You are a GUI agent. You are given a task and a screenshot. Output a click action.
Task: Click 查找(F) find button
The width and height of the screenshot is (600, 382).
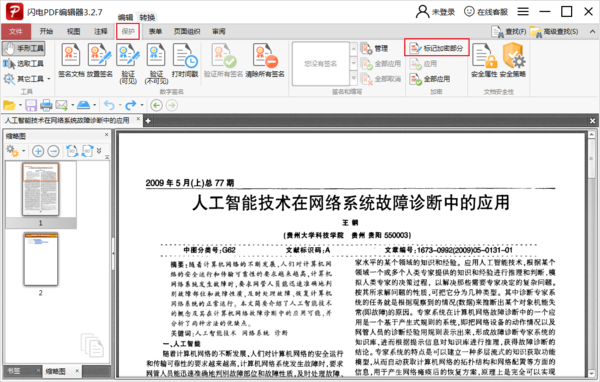(x=509, y=32)
